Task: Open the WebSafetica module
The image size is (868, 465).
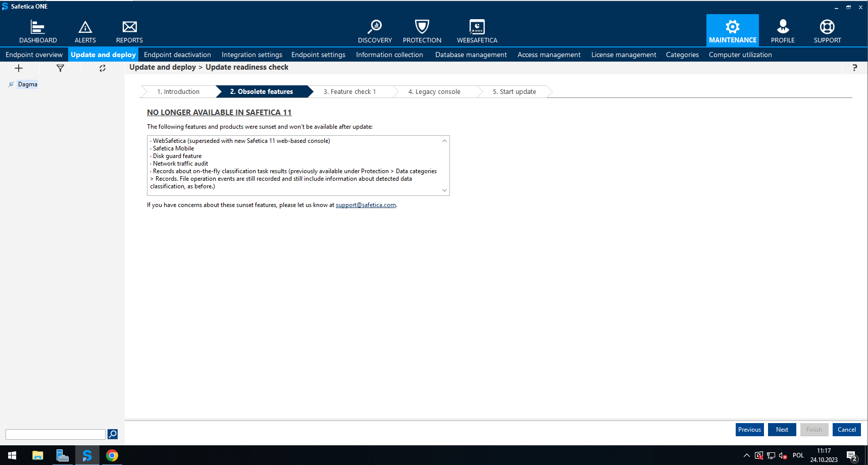Action: (x=477, y=31)
